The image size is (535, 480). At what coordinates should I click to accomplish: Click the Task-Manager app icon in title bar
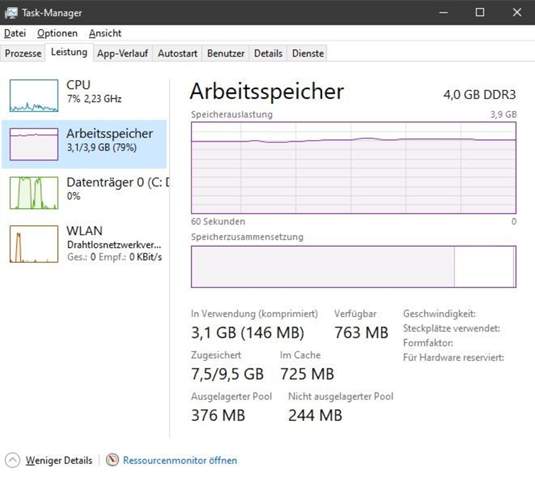(11, 13)
